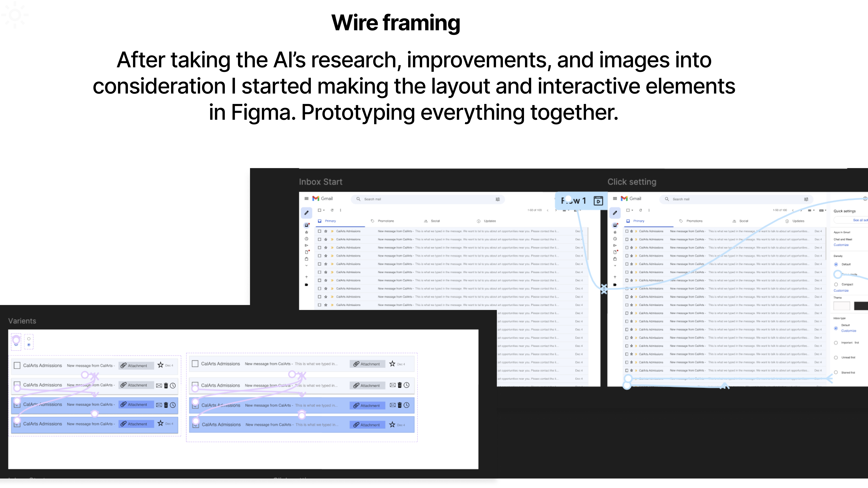Click the Varients frame title label
The width and height of the screenshot is (868, 488).
click(x=22, y=321)
